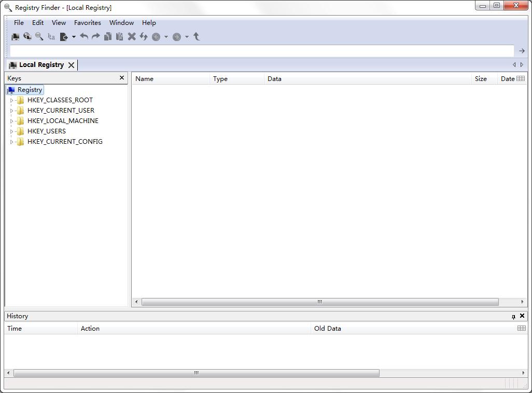
Task: Click the Redo toolbar icon
Action: click(x=96, y=36)
